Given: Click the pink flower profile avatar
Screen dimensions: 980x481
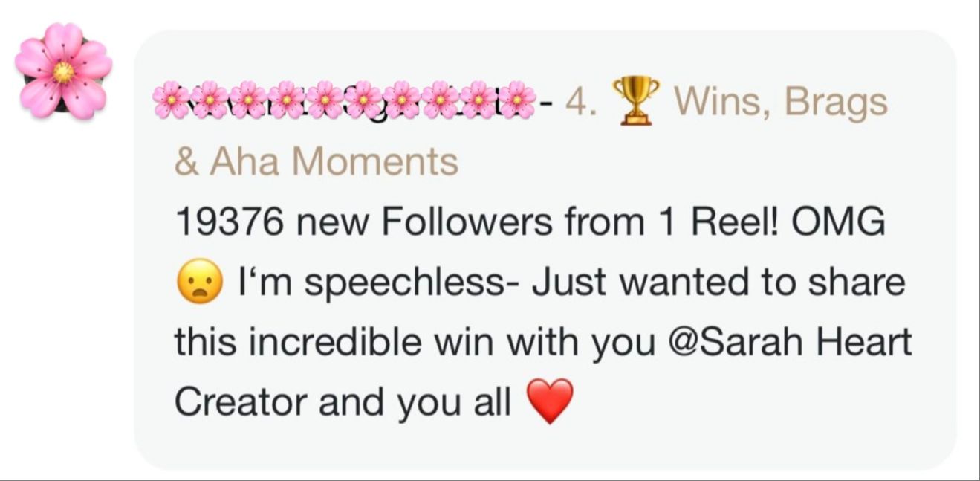Looking at the screenshot, I should [x=63, y=71].
